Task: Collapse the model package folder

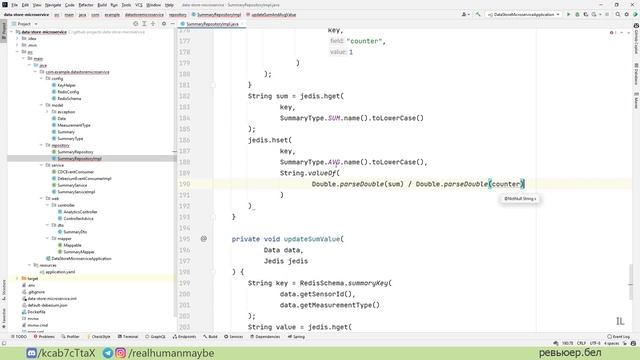Action: [42, 105]
